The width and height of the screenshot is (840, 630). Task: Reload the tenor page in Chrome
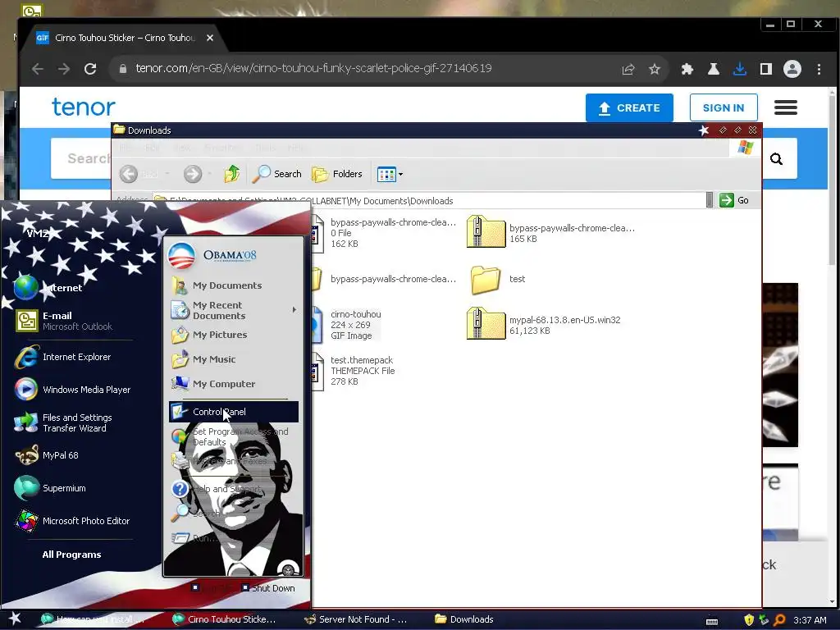coord(90,69)
